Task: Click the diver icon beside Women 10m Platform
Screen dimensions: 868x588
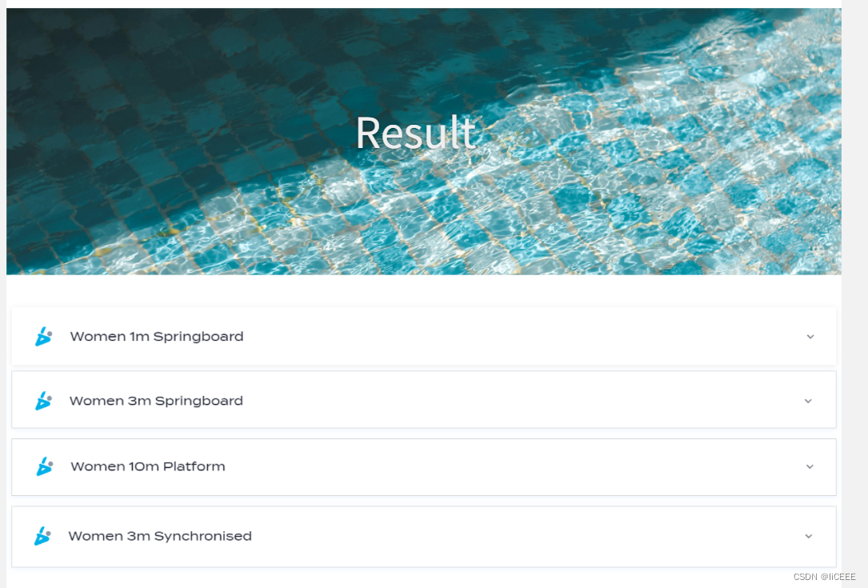Action: (45, 466)
